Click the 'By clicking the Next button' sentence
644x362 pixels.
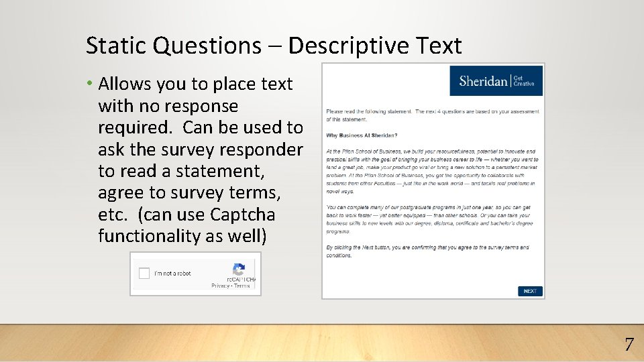[427, 251]
